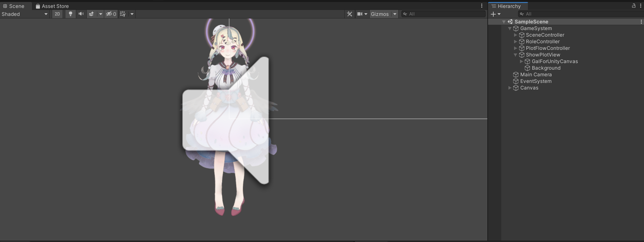Focus the Scene view search field
Viewport: 644px width, 242px height.
(443, 14)
